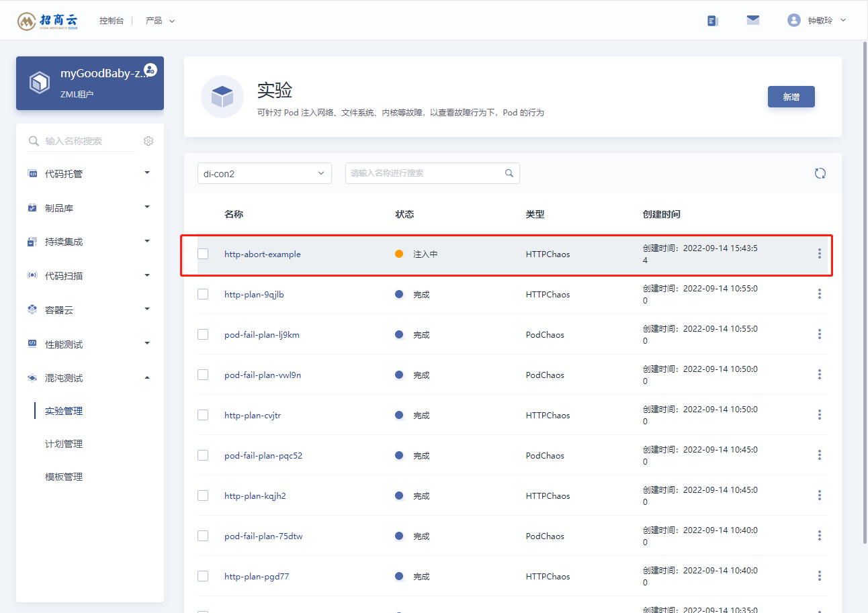Open the 钟敏玲 user menu
This screenshot has width=868, height=613.
click(x=827, y=20)
